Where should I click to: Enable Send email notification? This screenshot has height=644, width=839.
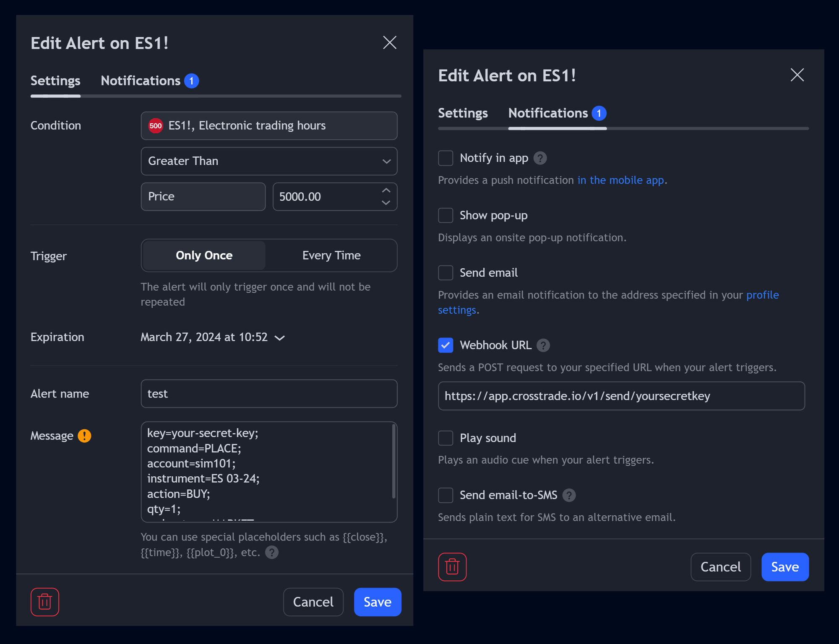coord(445,273)
